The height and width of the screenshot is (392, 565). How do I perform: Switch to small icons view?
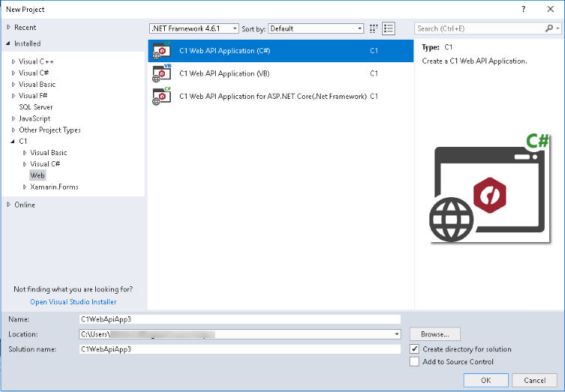pyautogui.click(x=373, y=28)
